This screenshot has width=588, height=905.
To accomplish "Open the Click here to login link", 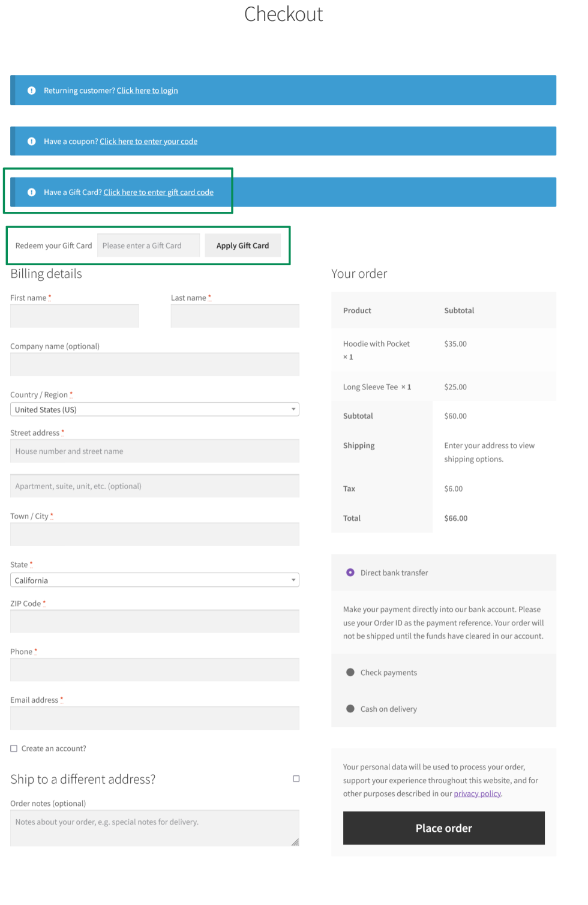I will [x=147, y=91].
